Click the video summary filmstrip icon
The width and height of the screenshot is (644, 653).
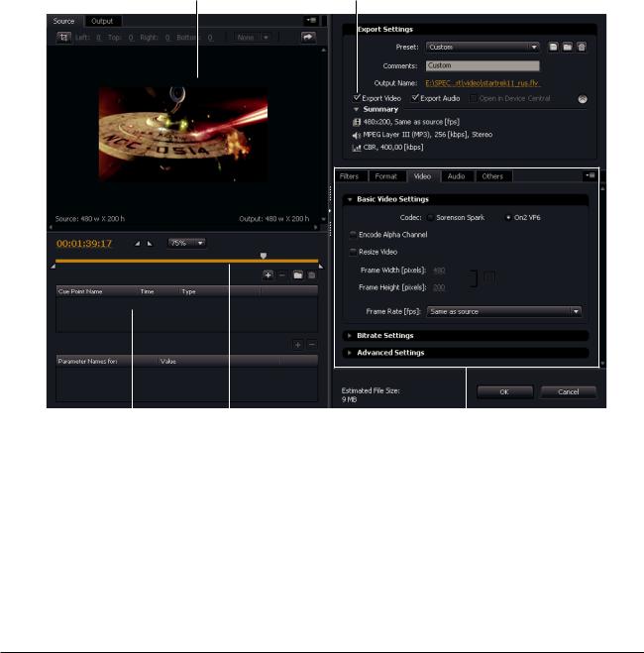357,122
